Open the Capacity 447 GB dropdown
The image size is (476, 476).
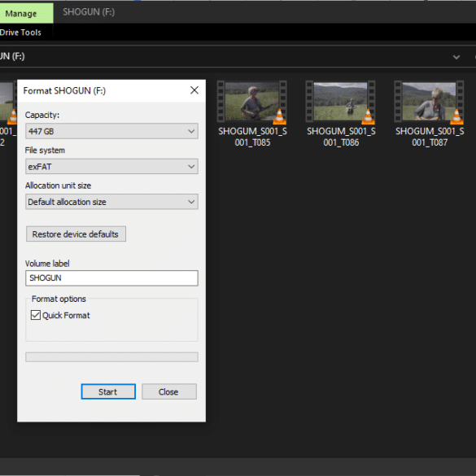coord(111,131)
